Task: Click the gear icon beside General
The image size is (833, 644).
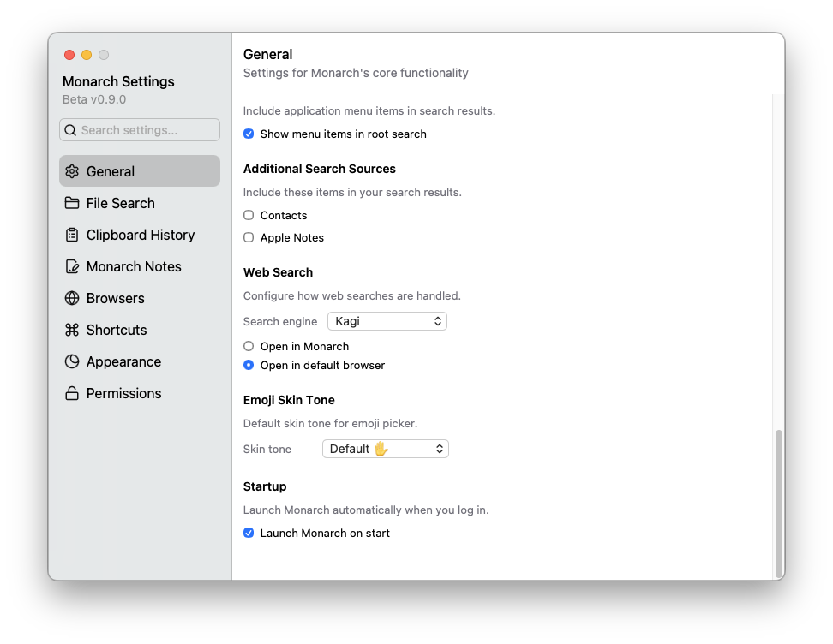Action: click(72, 171)
